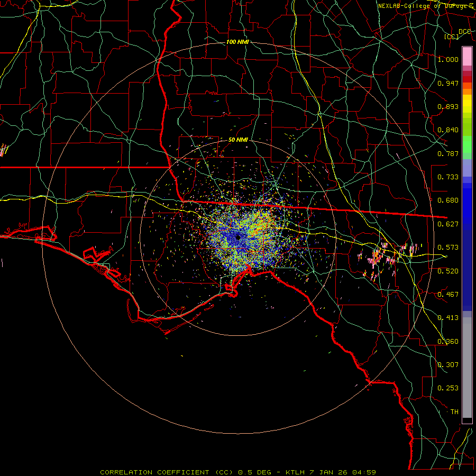The image size is (476, 476).
Task: Select the 0.840 scale value
Action: tap(448, 130)
